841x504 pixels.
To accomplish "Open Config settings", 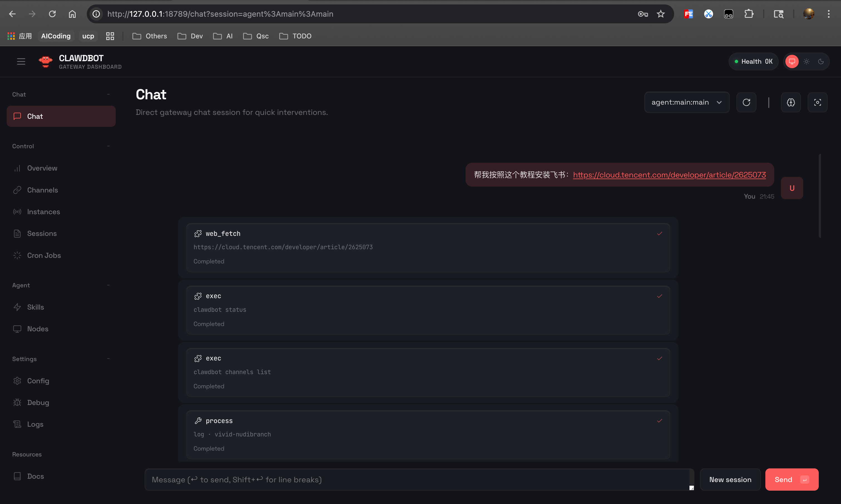I will (x=61, y=381).
